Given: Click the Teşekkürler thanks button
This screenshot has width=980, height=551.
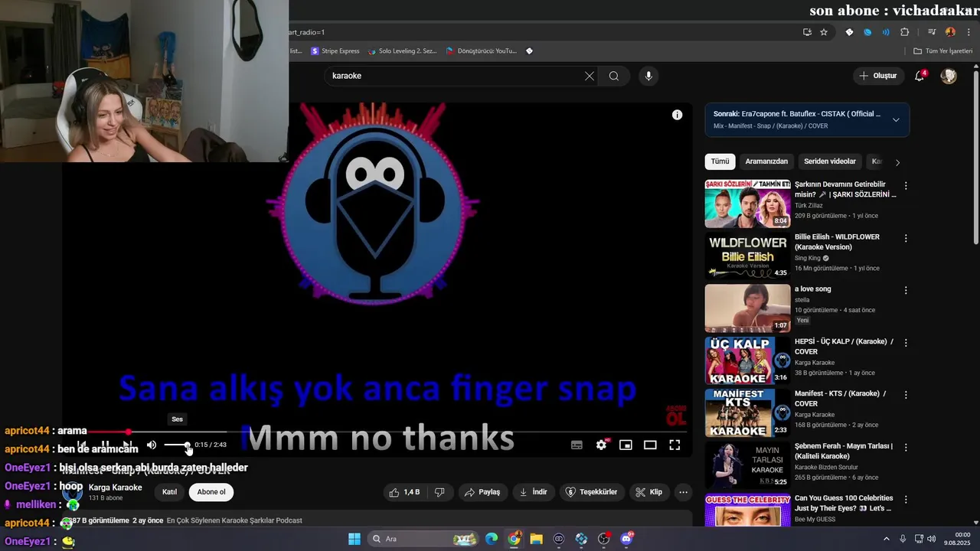Looking at the screenshot, I should tap(591, 492).
